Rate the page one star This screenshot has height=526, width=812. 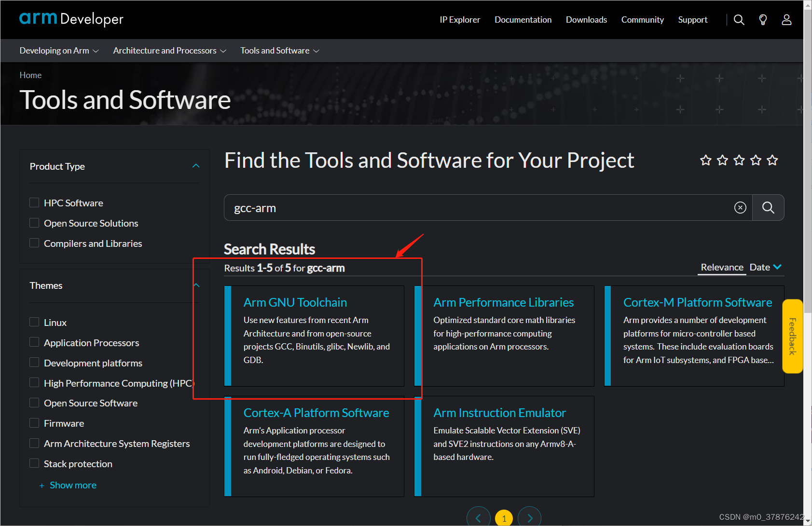pyautogui.click(x=706, y=160)
